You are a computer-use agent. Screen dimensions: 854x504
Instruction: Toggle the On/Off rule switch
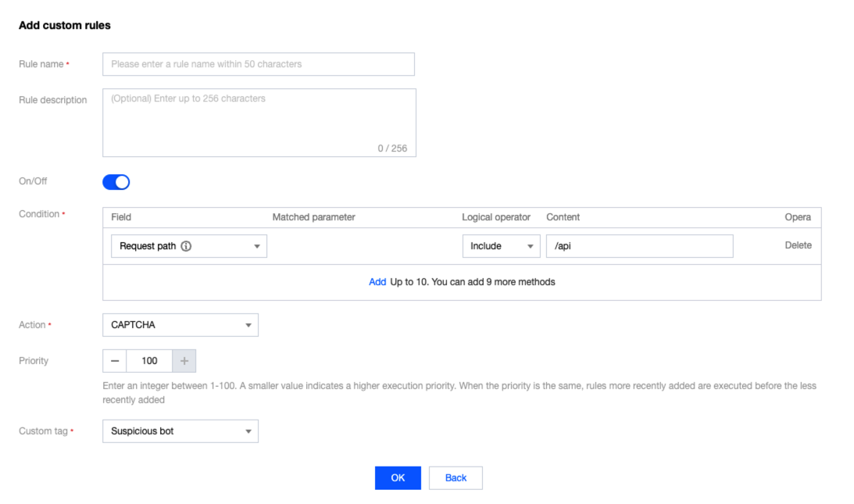[x=116, y=182]
